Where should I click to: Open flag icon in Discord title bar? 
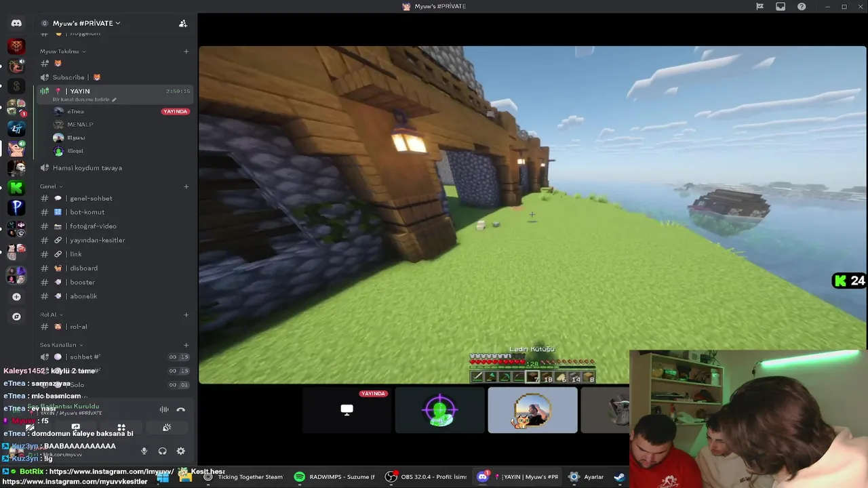[759, 6]
